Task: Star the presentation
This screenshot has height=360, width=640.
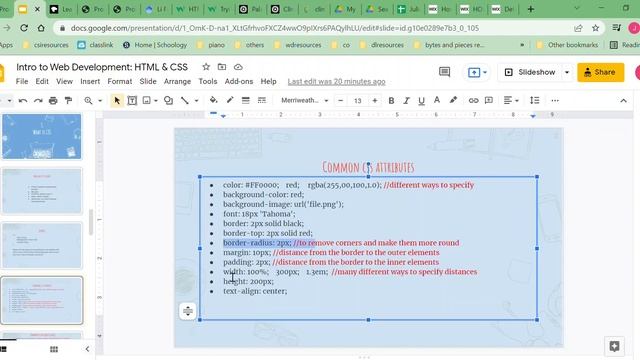Action: (206, 67)
